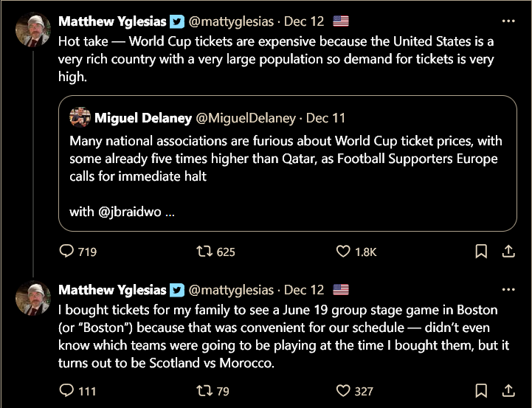This screenshot has width=532, height=408.
Task: Bookmark the Boston group stage game tweet
Action: [x=481, y=390]
